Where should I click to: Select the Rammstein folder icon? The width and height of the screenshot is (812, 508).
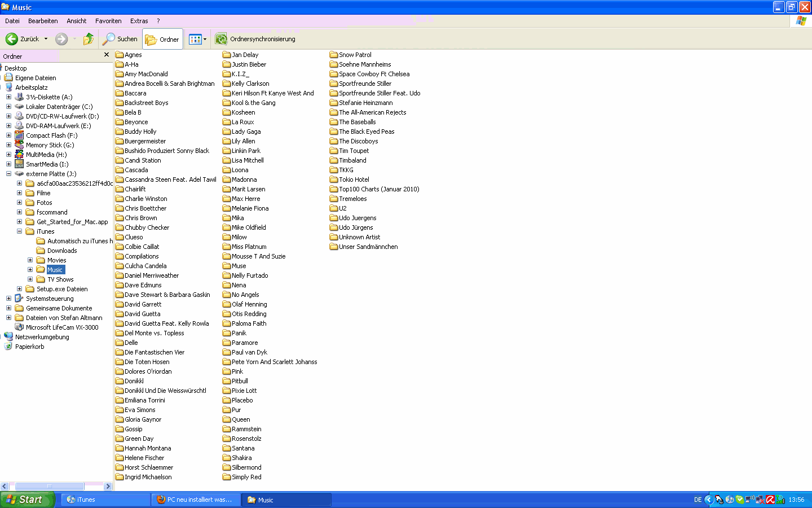click(227, 429)
